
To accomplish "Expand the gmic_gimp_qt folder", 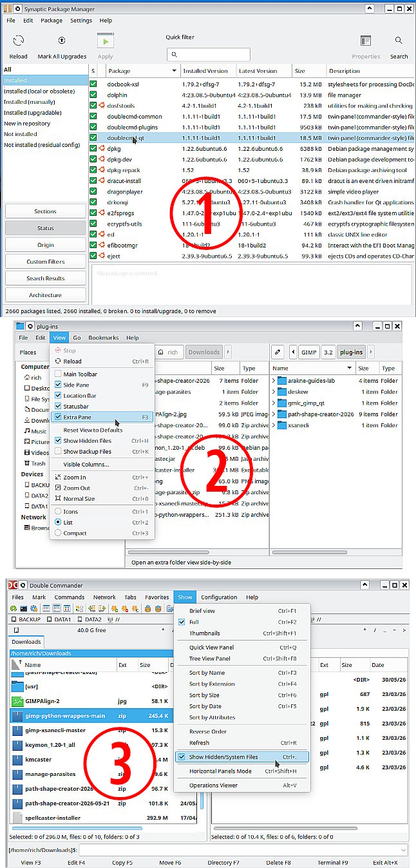I will (274, 403).
